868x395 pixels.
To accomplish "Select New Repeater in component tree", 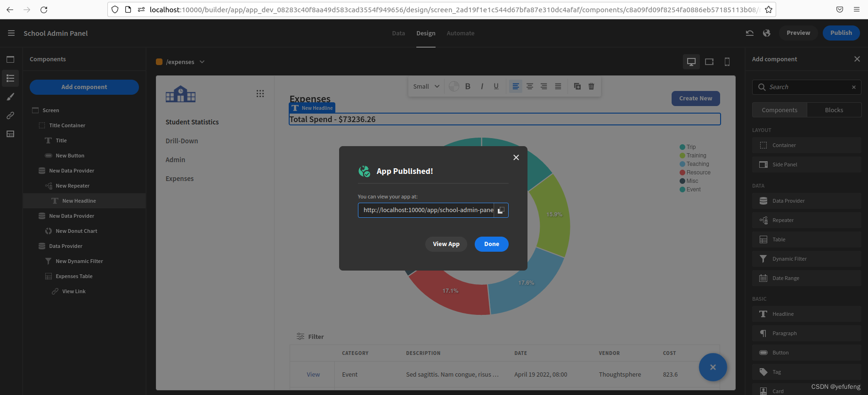I will tap(84, 186).
